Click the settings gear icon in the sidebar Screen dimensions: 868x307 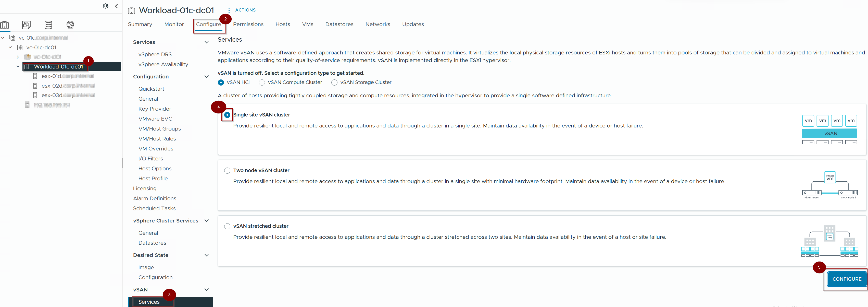105,6
